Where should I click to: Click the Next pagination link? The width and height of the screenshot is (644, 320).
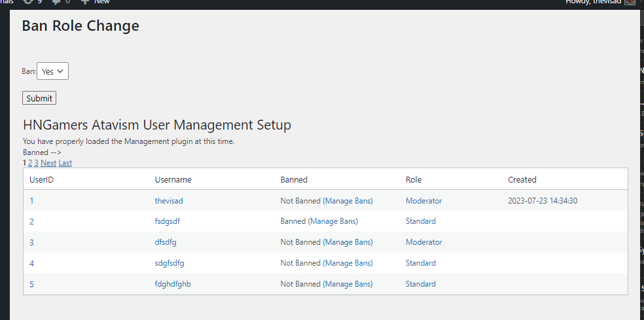click(48, 163)
